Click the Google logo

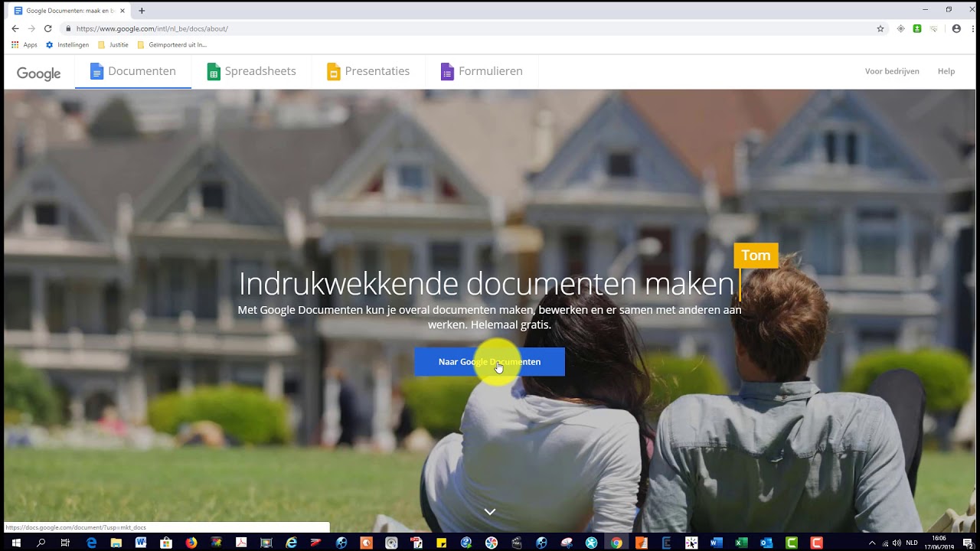coord(39,73)
